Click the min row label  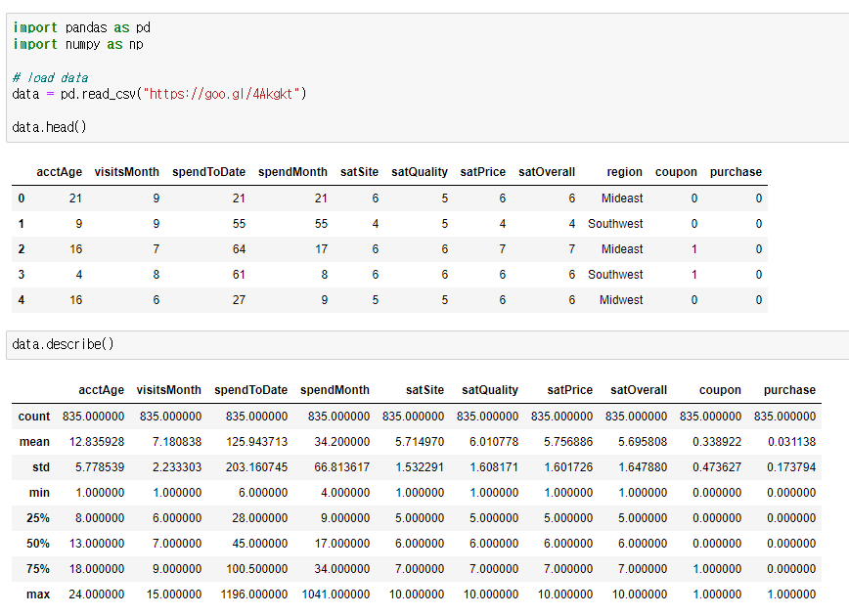pyautogui.click(x=39, y=493)
